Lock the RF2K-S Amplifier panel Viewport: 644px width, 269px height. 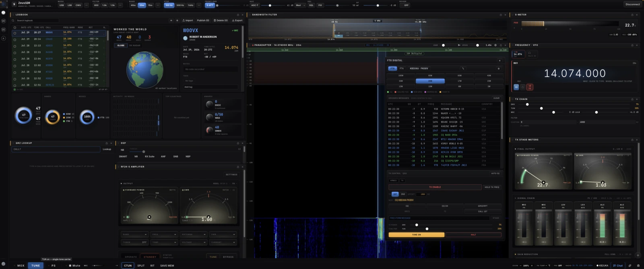(237, 166)
